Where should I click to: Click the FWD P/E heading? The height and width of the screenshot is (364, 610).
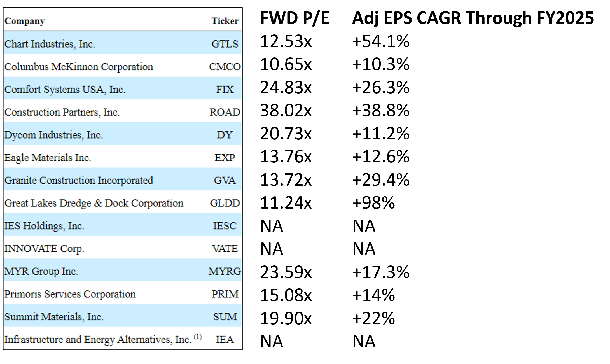[x=295, y=18]
